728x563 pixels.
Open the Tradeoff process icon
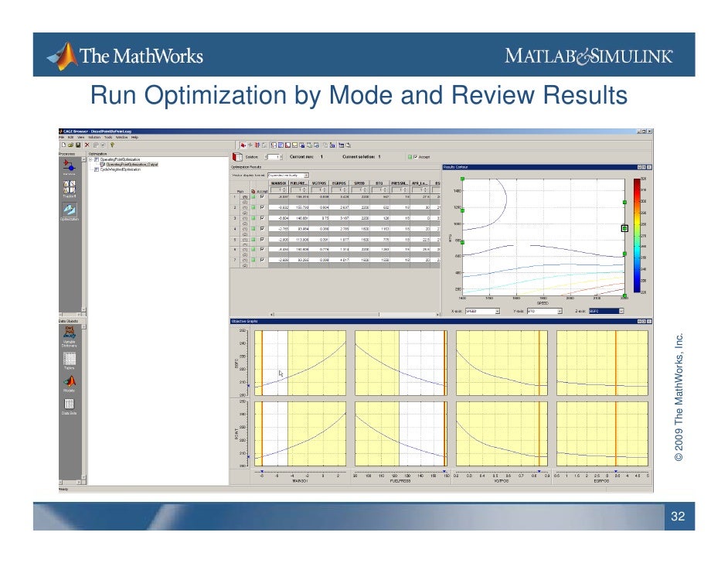70,186
